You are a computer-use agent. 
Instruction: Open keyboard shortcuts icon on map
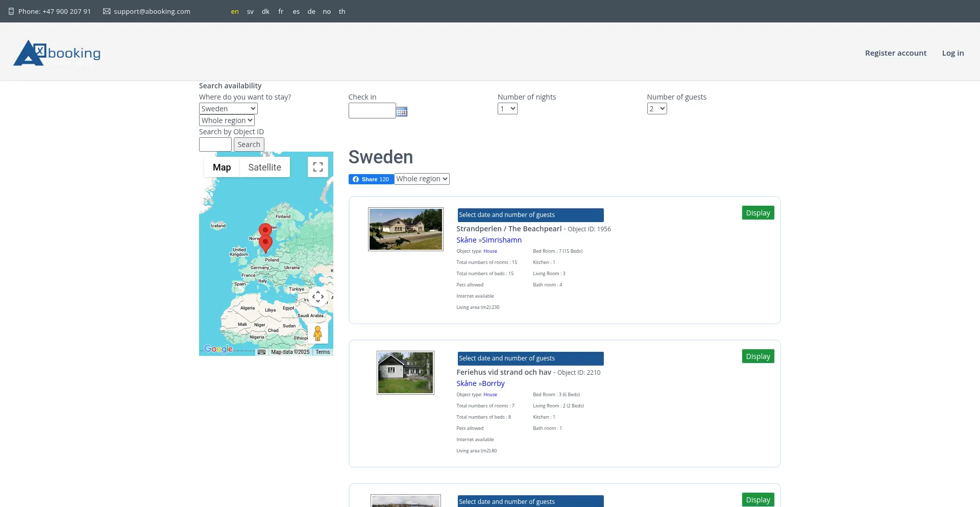[x=261, y=352]
